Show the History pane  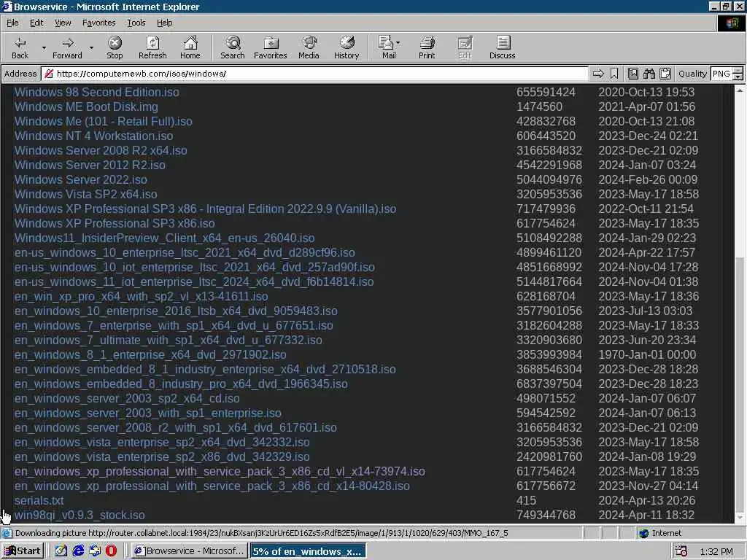point(347,47)
